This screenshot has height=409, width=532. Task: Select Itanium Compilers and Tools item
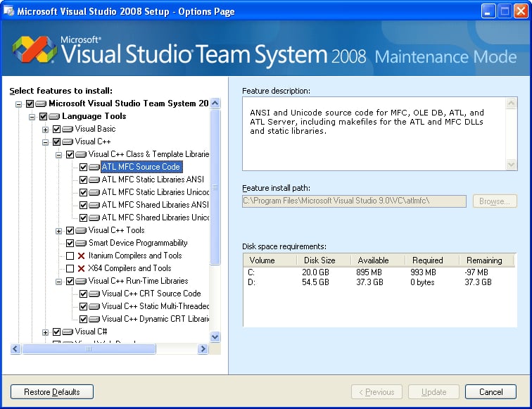(135, 256)
